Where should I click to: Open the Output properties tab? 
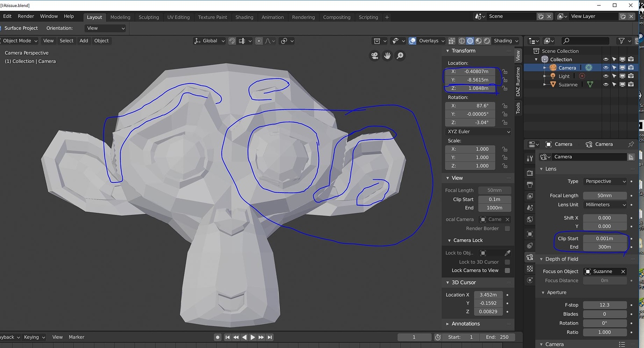click(x=530, y=185)
